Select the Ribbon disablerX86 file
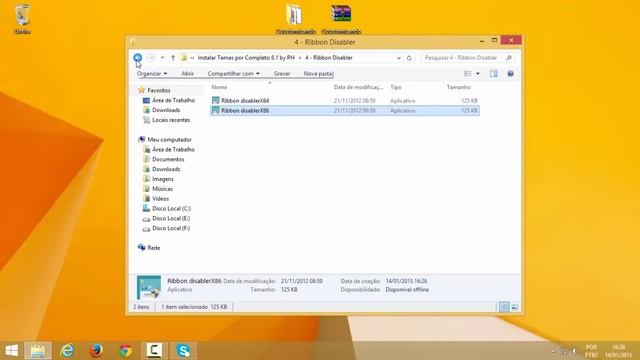640x360 pixels. click(x=345, y=111)
